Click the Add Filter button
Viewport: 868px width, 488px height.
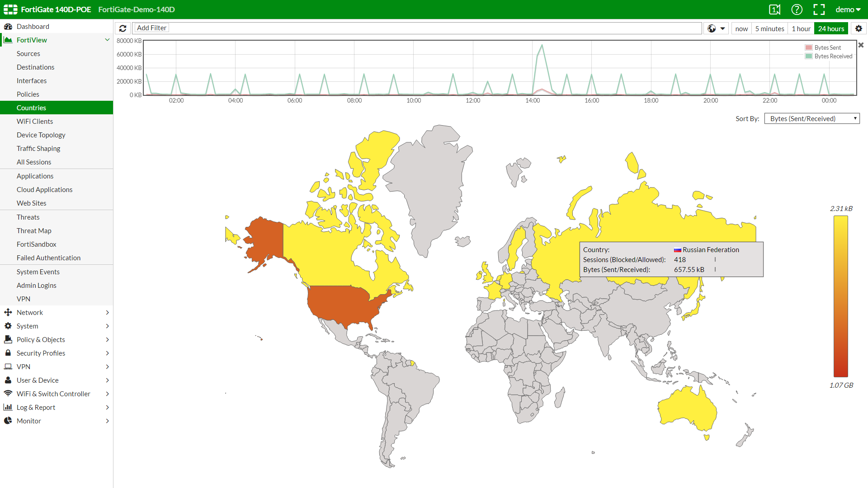(x=151, y=28)
